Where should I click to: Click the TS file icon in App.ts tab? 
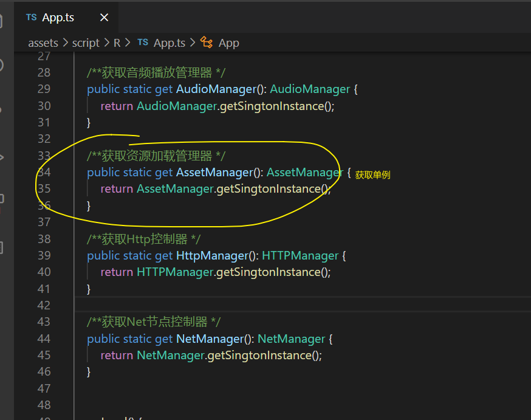pos(31,17)
